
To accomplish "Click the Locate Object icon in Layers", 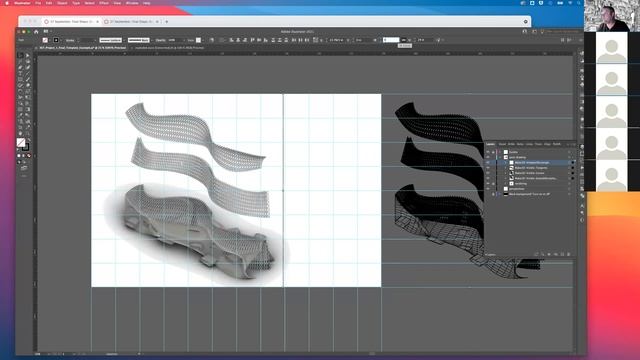I will coord(542,254).
